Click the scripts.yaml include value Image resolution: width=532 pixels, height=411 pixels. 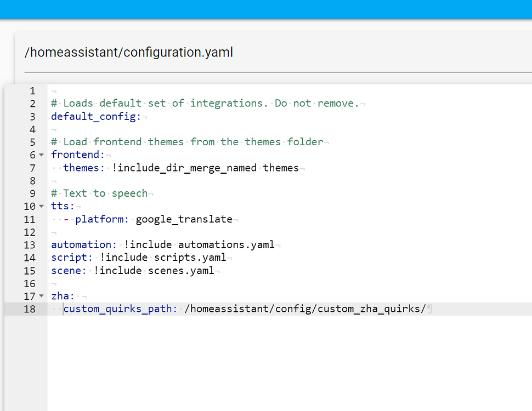(x=190, y=258)
